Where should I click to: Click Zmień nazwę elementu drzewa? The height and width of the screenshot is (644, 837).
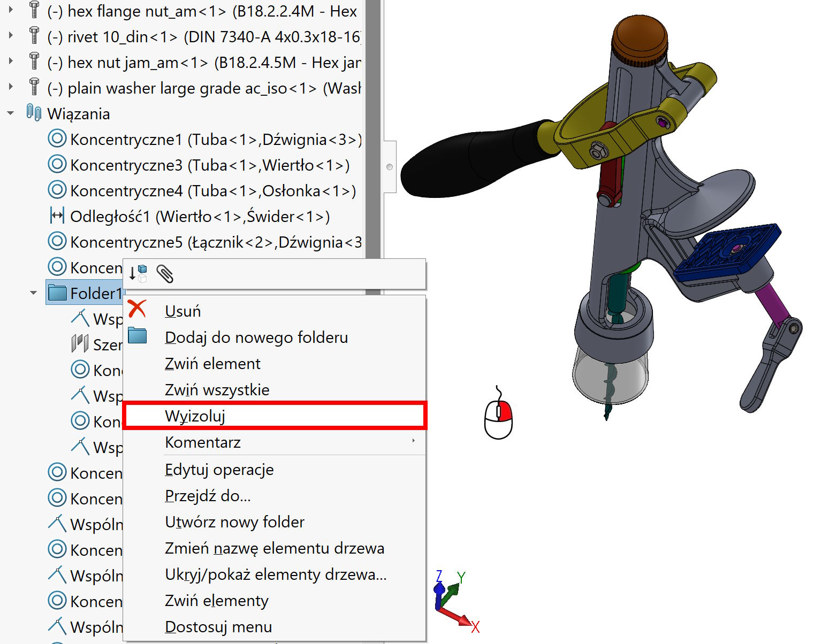275,548
